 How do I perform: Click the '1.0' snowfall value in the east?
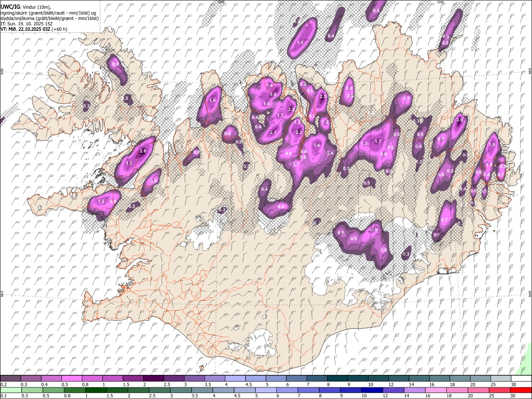tap(489, 165)
